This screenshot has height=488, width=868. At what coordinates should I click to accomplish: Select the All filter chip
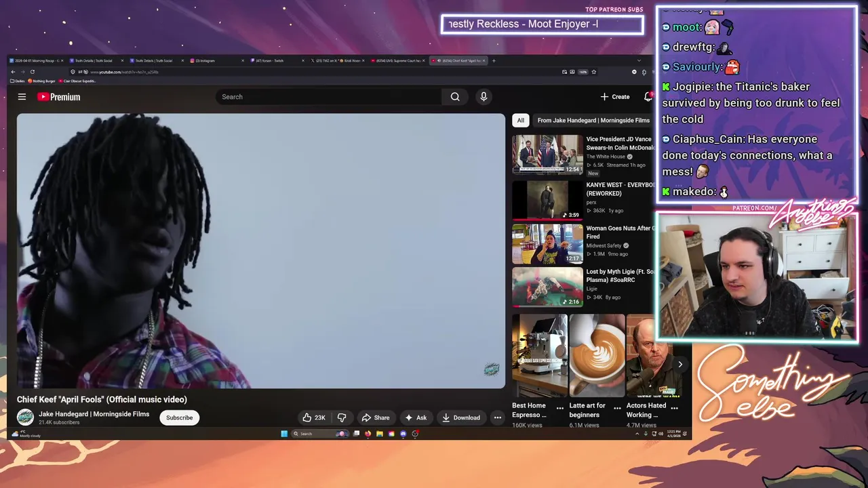coord(520,121)
